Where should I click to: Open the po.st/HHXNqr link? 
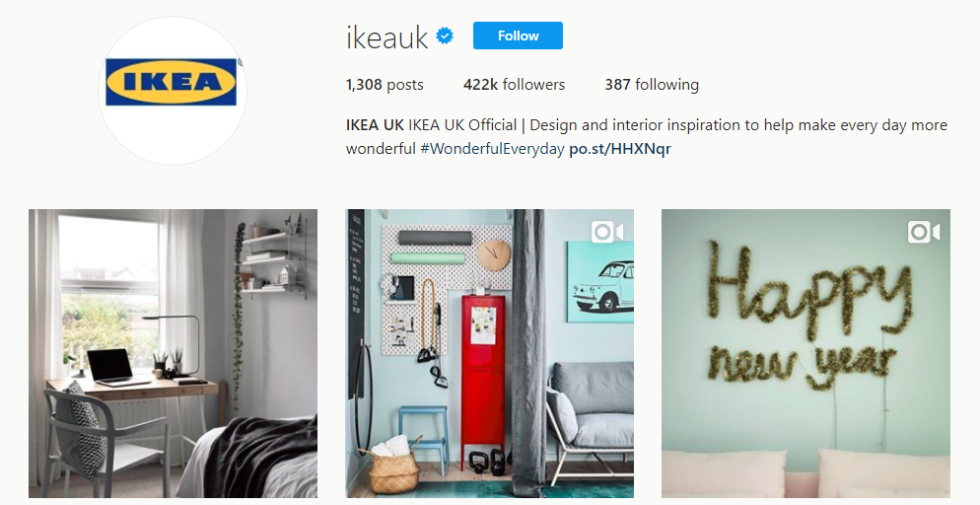(620, 149)
